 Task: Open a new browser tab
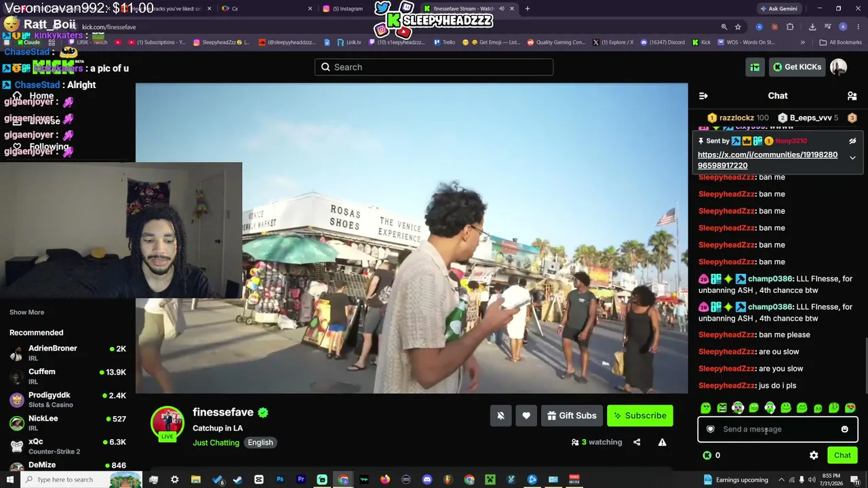527,9
